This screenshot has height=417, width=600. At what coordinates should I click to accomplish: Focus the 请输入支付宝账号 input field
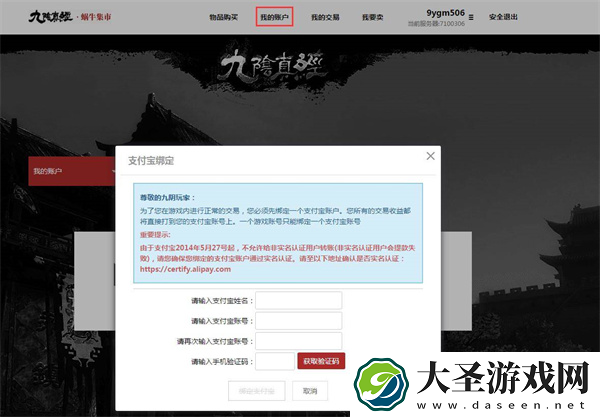[298, 321]
